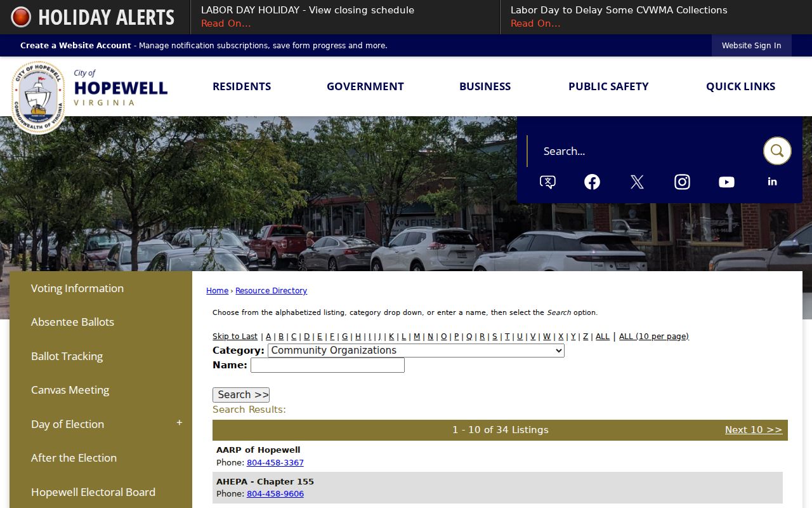Filter listings by letter M
The height and width of the screenshot is (508, 812).
[417, 337]
